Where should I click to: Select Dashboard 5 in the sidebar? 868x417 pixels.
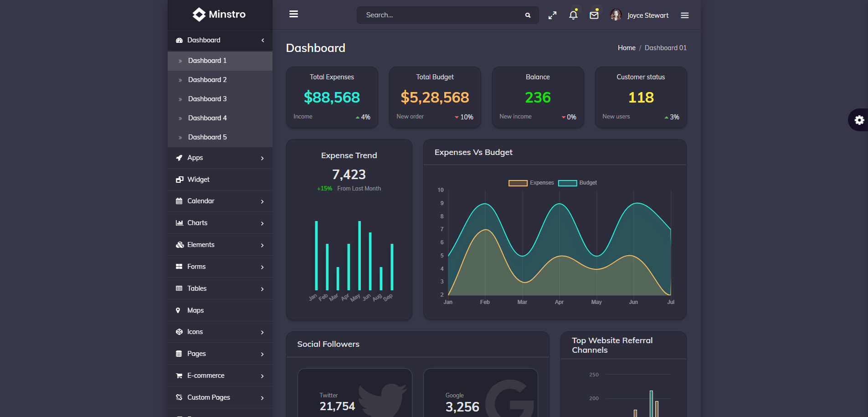220,137
